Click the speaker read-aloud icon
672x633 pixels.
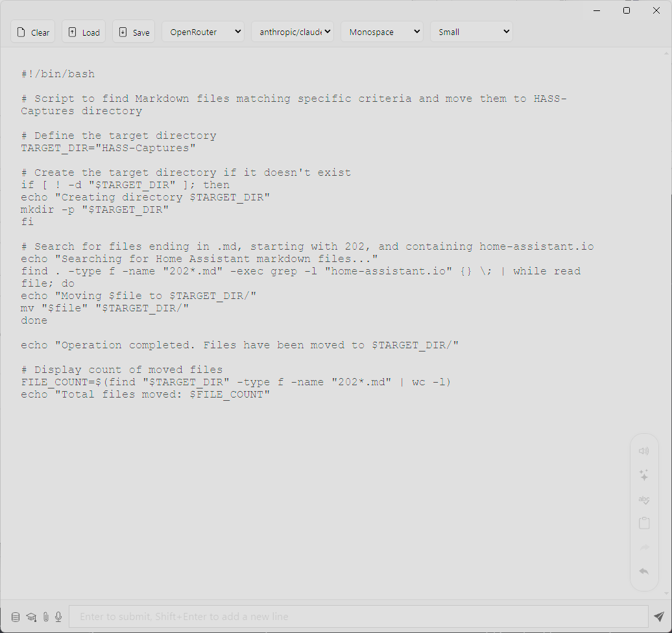point(643,451)
